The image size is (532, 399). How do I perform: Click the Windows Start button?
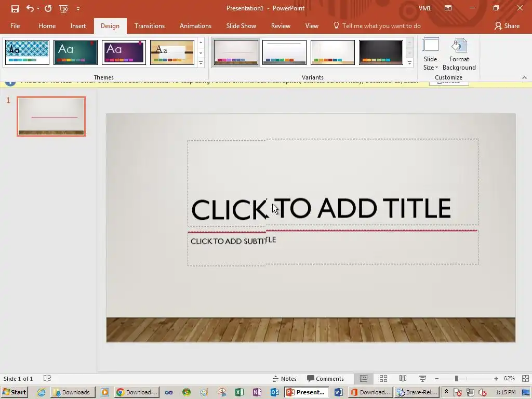click(14, 392)
